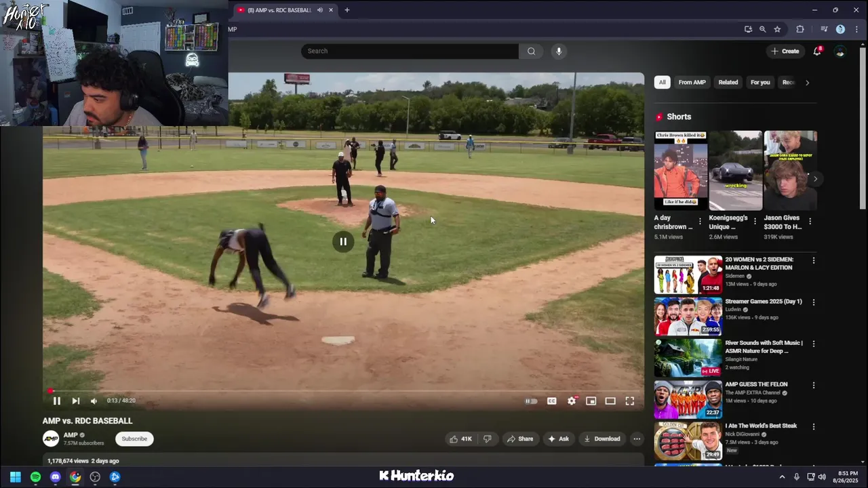Image resolution: width=868 pixels, height=488 pixels.
Task: Click the center pause overlay on video
Action: click(343, 241)
